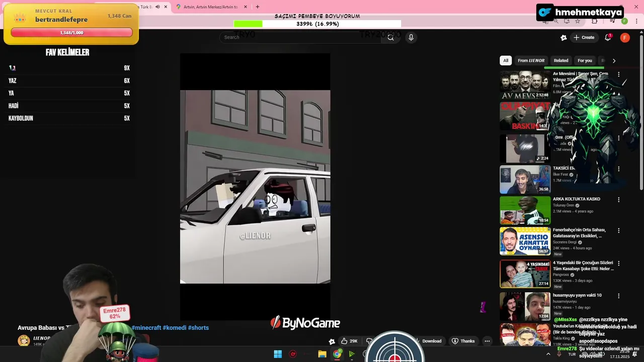Open options for 4 Yaşındaki Bir Çocuğun video

coord(619,263)
